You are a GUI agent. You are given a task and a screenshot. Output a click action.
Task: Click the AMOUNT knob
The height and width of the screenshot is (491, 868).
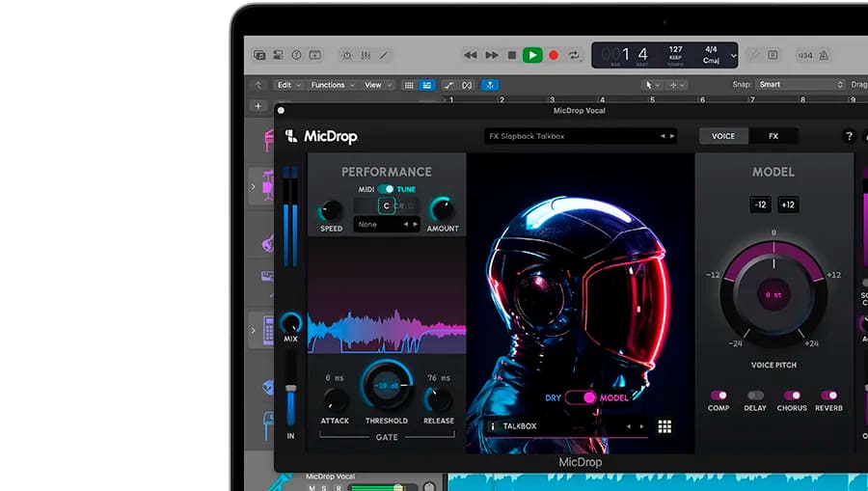(x=443, y=209)
